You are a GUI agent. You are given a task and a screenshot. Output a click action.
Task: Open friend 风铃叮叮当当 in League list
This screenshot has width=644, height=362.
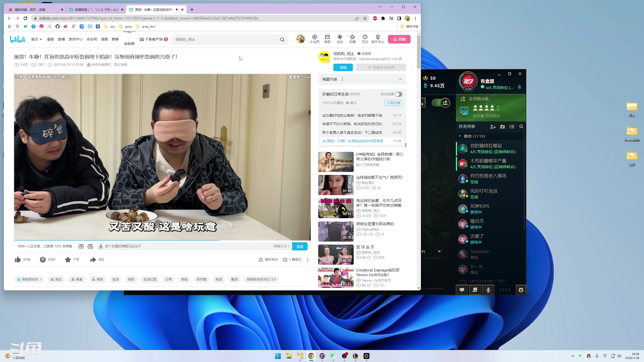(x=490, y=194)
